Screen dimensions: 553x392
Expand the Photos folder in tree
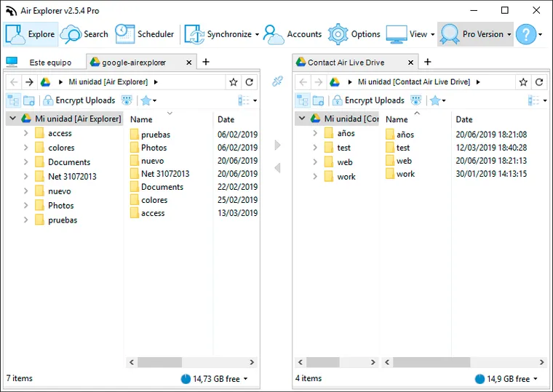25,205
